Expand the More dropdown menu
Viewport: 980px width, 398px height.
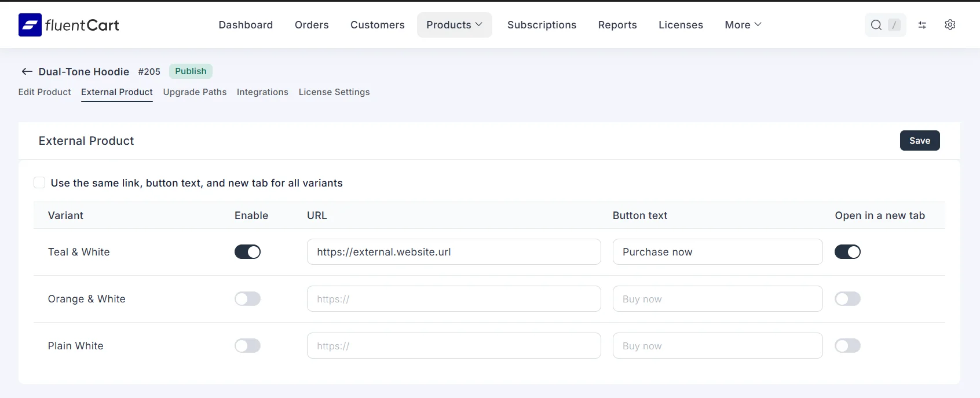point(743,25)
